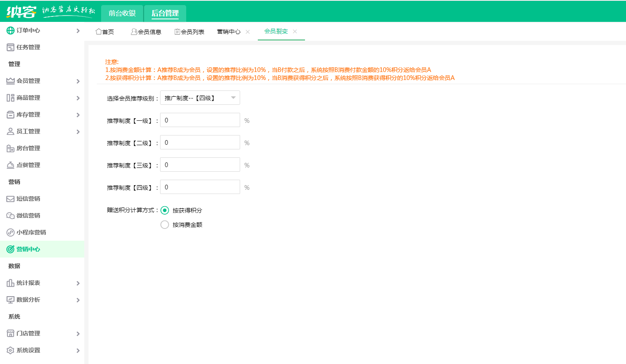The width and height of the screenshot is (626, 364).
Task: Go to 首页 from the tab bar
Action: [105, 31]
